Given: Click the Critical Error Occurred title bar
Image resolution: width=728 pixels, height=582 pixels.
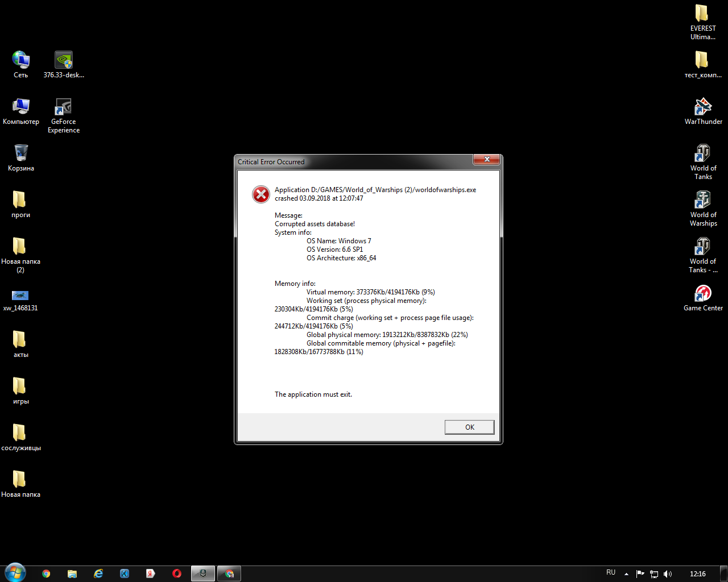Looking at the screenshot, I should pyautogui.click(x=354, y=161).
